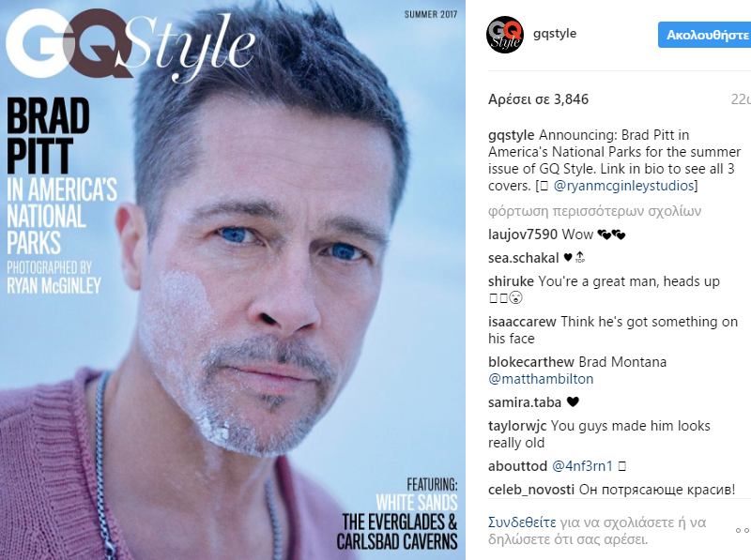Click the Συνδεθείτε login link

point(522,522)
